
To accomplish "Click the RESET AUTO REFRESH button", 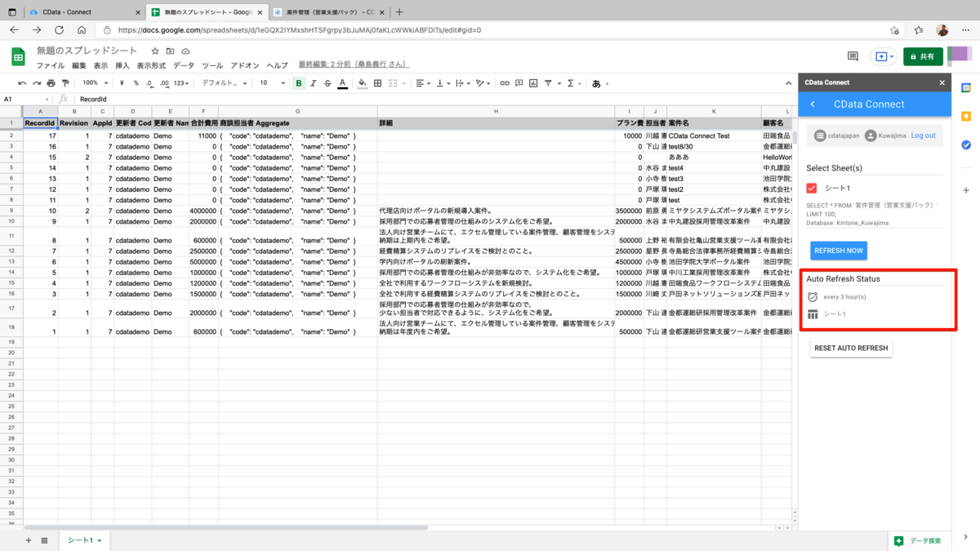I will (x=851, y=348).
